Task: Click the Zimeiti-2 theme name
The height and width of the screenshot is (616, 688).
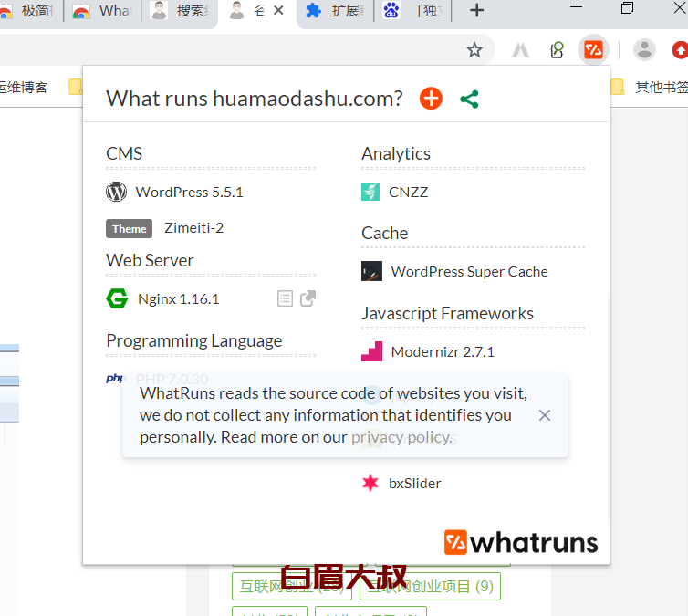Action: [x=194, y=228]
